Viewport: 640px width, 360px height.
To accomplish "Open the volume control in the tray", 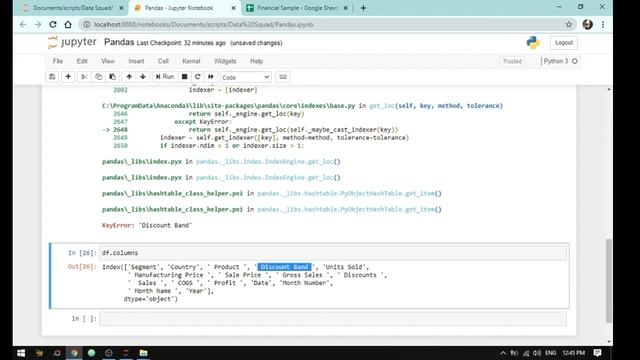I will pyautogui.click(x=536, y=353).
